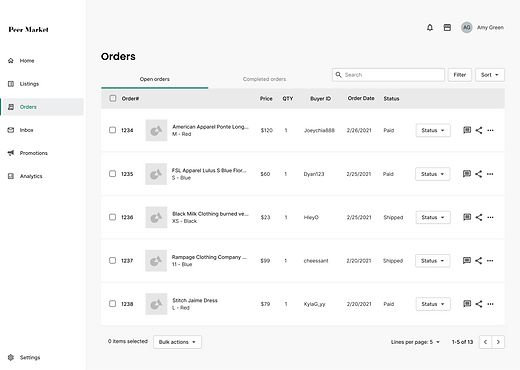Click the Price column header

pos(266,99)
